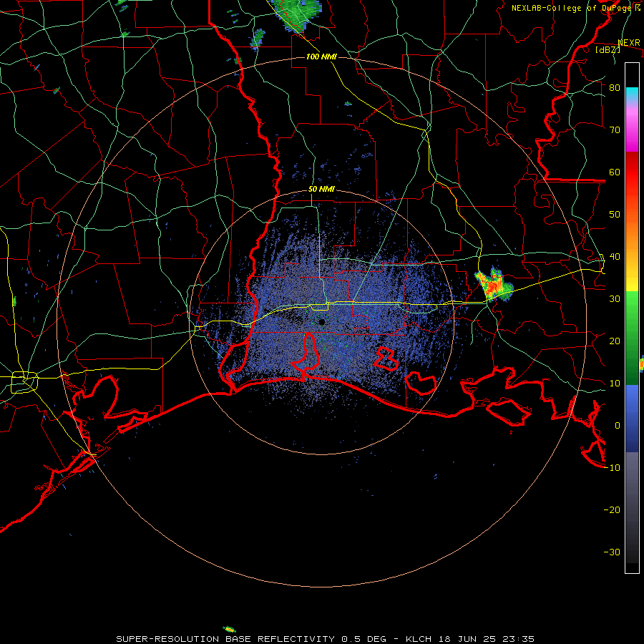Click the 50 value on the dBZ scale
644x644 pixels.
[x=615, y=215]
